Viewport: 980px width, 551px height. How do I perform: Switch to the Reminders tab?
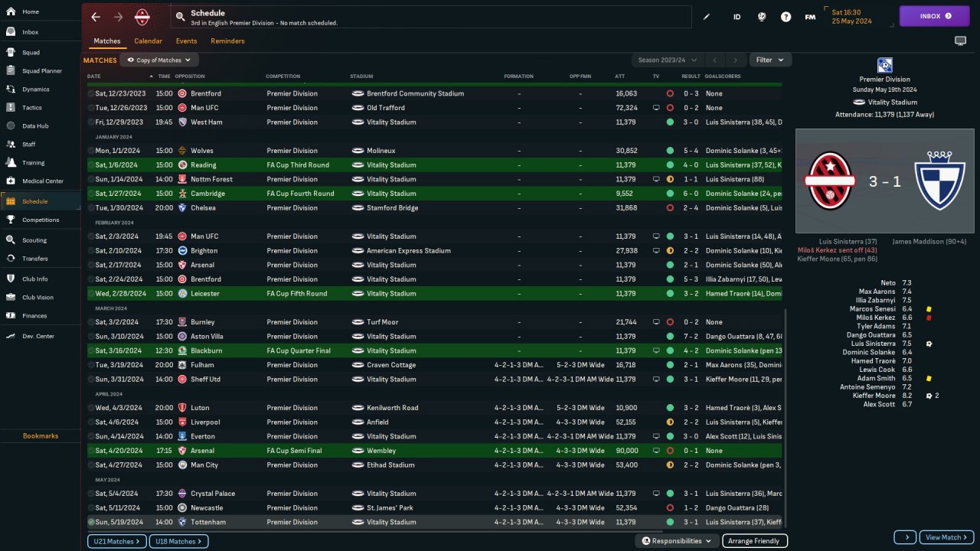click(227, 41)
